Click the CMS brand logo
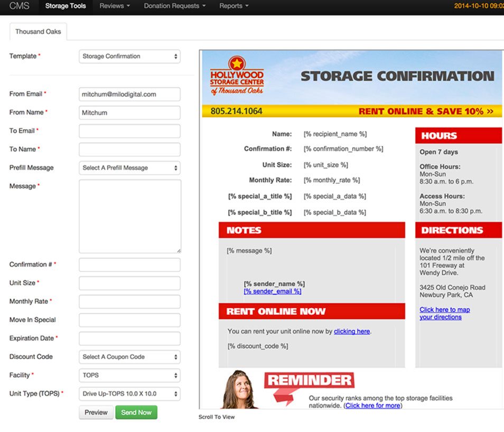The width and height of the screenshot is (504, 432). coord(20,6)
